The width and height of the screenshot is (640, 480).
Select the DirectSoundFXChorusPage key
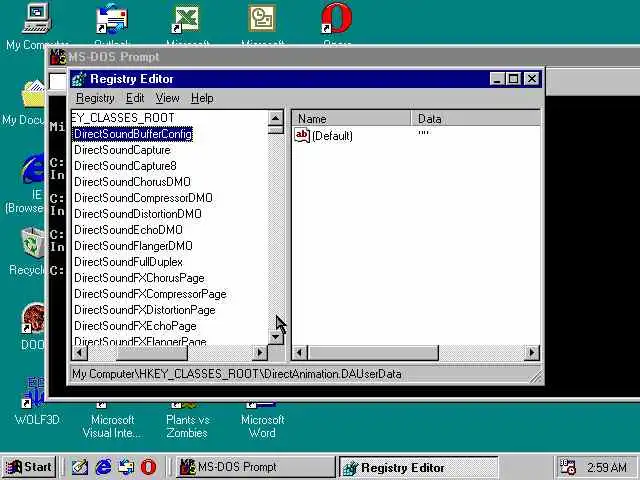tap(139, 278)
